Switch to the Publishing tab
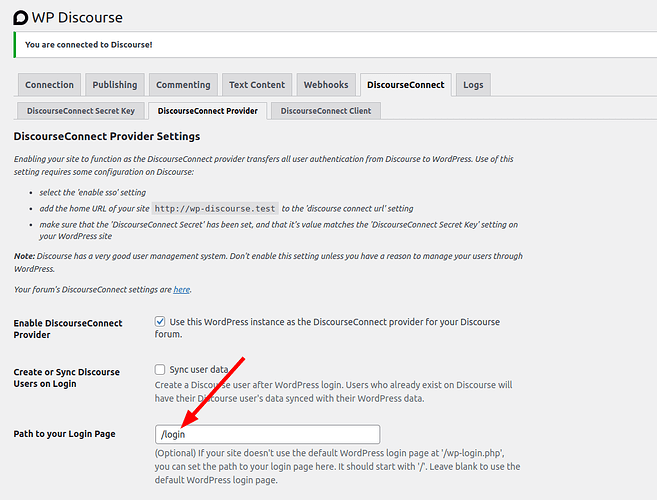657x500 pixels. tap(115, 85)
